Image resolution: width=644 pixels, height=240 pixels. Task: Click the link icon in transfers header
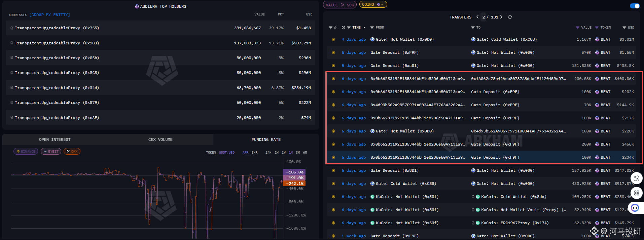[335, 28]
